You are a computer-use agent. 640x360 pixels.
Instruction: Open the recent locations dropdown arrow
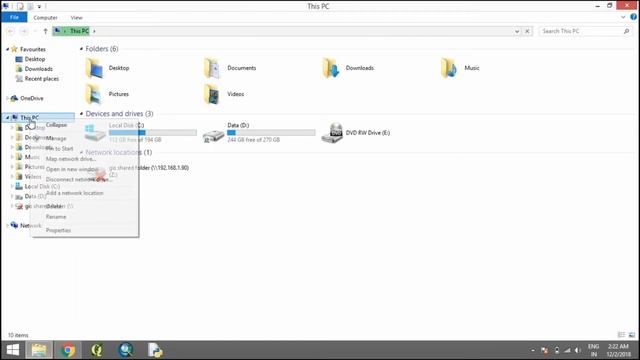(x=35, y=31)
